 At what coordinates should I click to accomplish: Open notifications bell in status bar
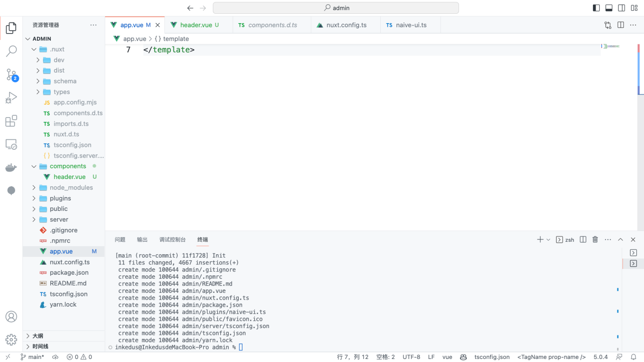tap(633, 357)
